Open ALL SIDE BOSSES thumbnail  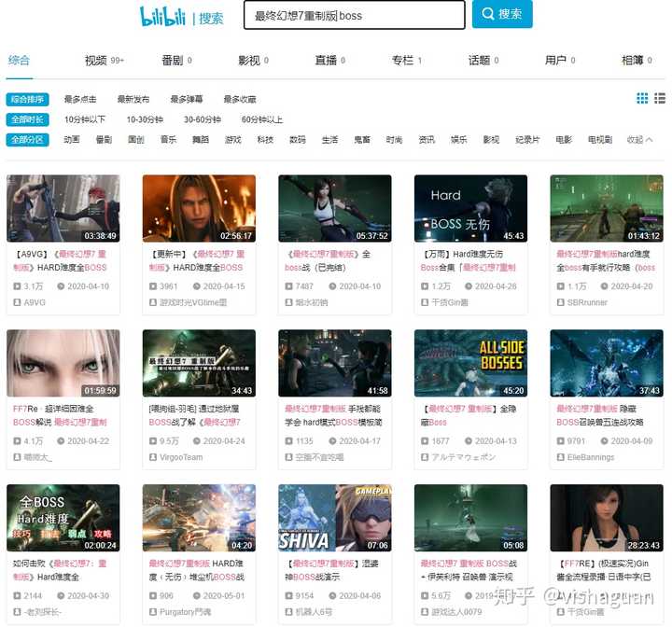point(470,363)
